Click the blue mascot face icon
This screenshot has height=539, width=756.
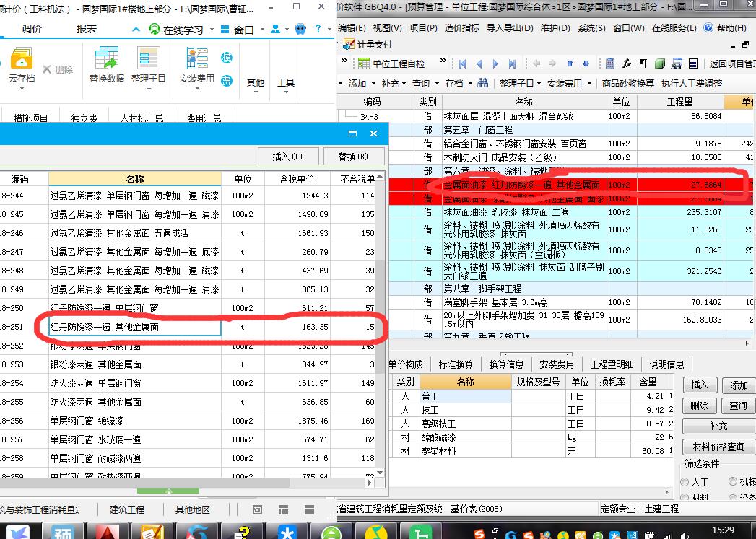tap(300, 30)
